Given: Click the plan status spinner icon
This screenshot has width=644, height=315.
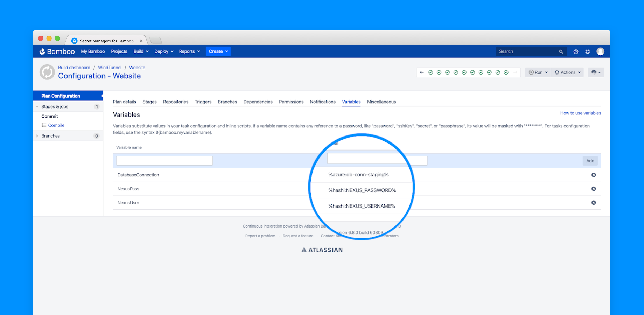Looking at the screenshot, I should coord(47,72).
